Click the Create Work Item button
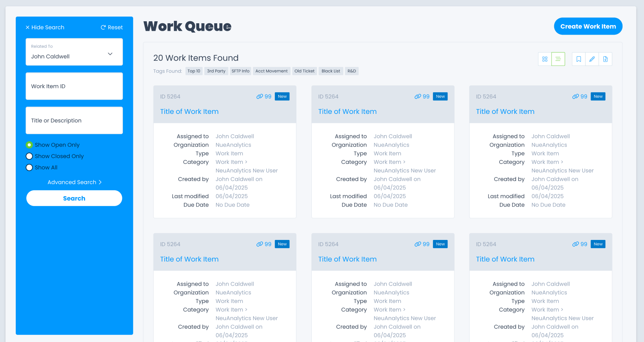The image size is (644, 342). (x=588, y=26)
